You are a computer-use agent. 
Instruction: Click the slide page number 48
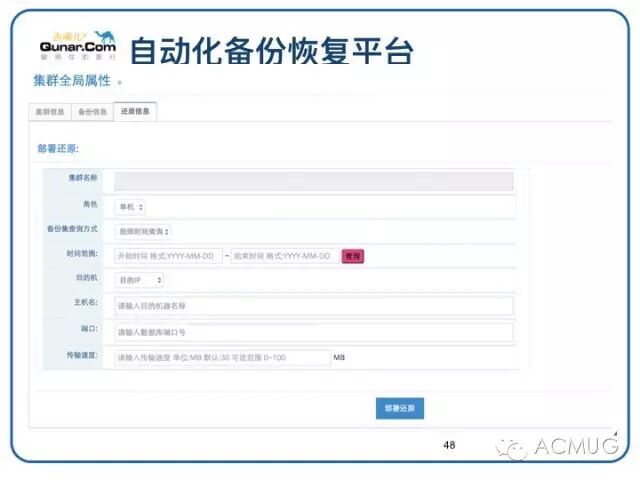tap(449, 445)
